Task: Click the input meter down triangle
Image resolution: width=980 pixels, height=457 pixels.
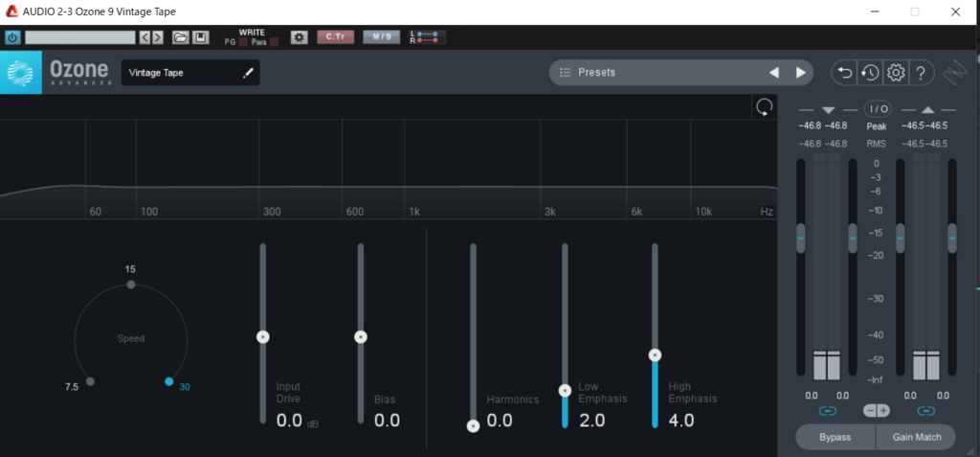Action: pos(828,110)
